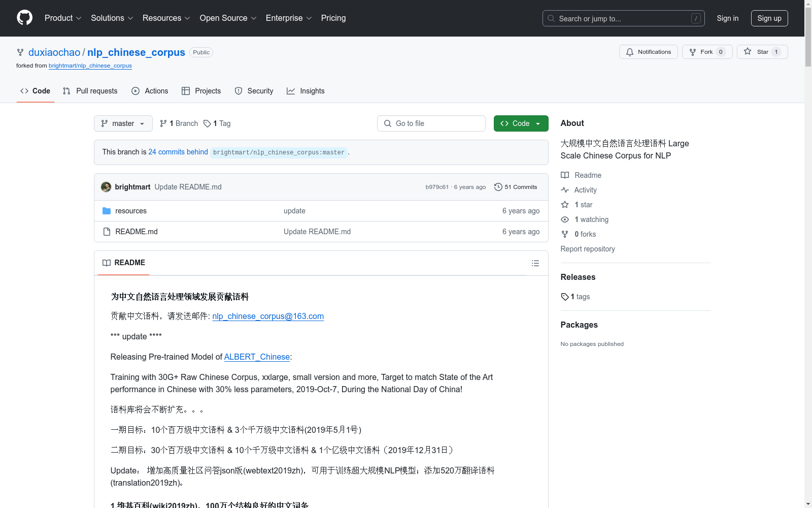The image size is (812, 508).
Task: Switch to the Insights tab
Action: tap(306, 91)
